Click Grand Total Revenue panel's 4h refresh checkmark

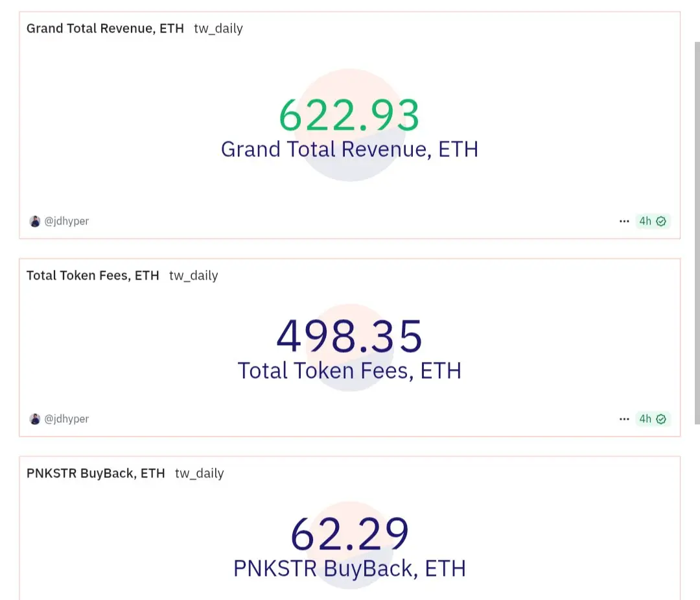coord(661,221)
